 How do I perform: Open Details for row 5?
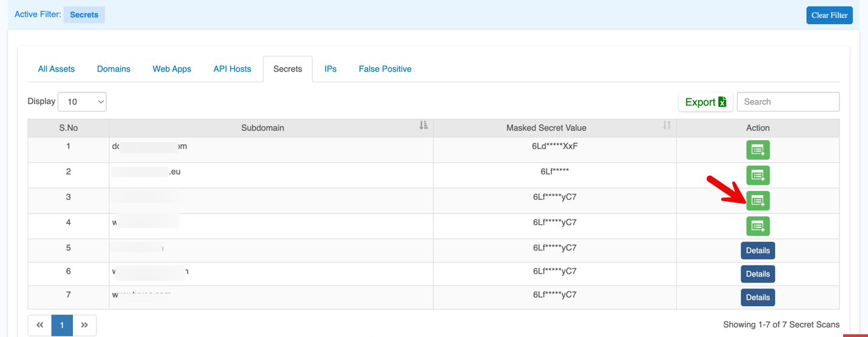758,250
